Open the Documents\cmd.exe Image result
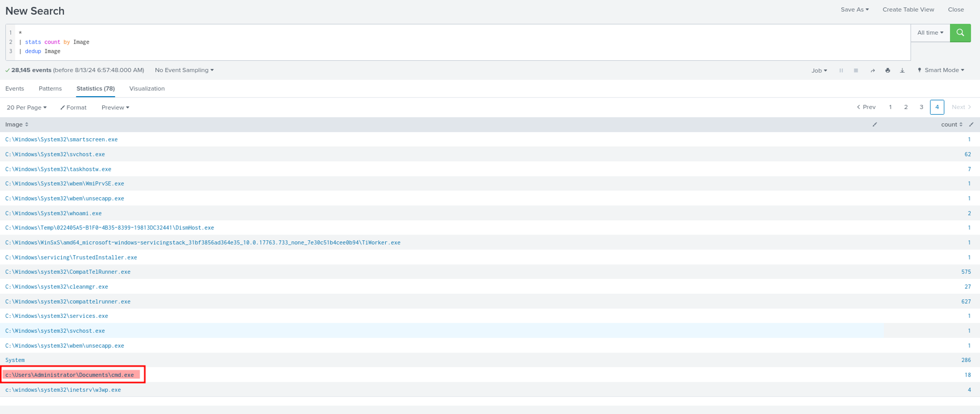This screenshot has height=414, width=980. (x=70, y=375)
